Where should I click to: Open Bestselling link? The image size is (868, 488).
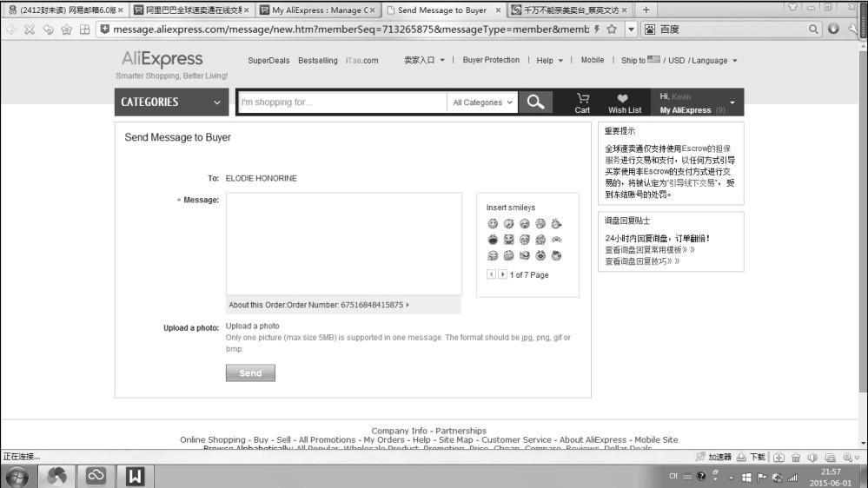pos(318,60)
